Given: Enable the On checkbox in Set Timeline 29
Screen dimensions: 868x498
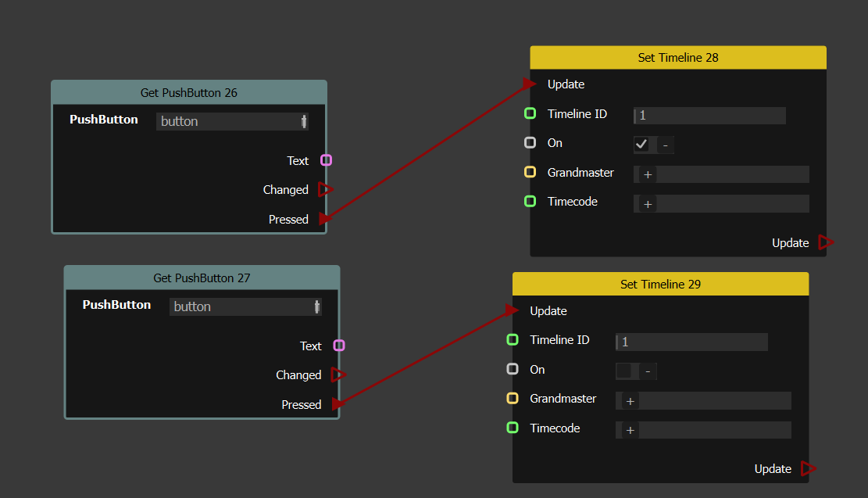Looking at the screenshot, I should 624,371.
